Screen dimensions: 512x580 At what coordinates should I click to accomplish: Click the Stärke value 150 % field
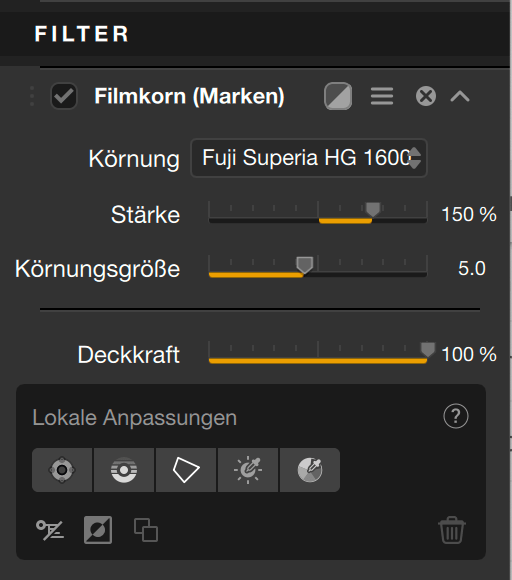click(469, 214)
